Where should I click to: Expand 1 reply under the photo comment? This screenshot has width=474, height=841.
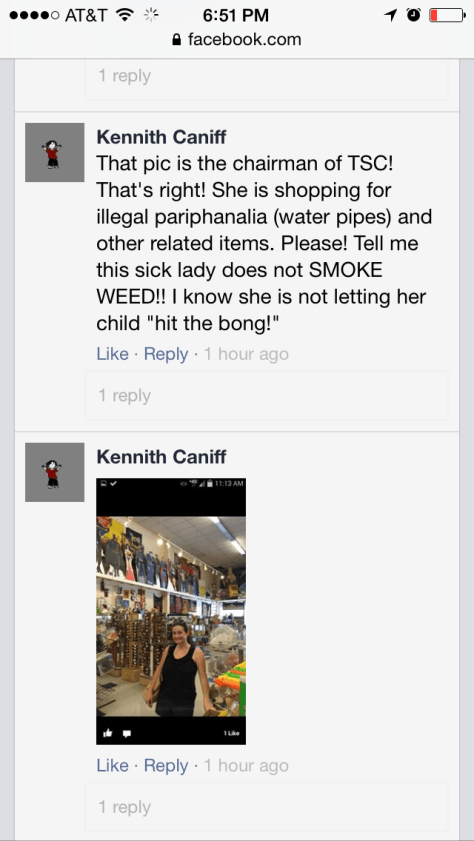click(x=266, y=807)
